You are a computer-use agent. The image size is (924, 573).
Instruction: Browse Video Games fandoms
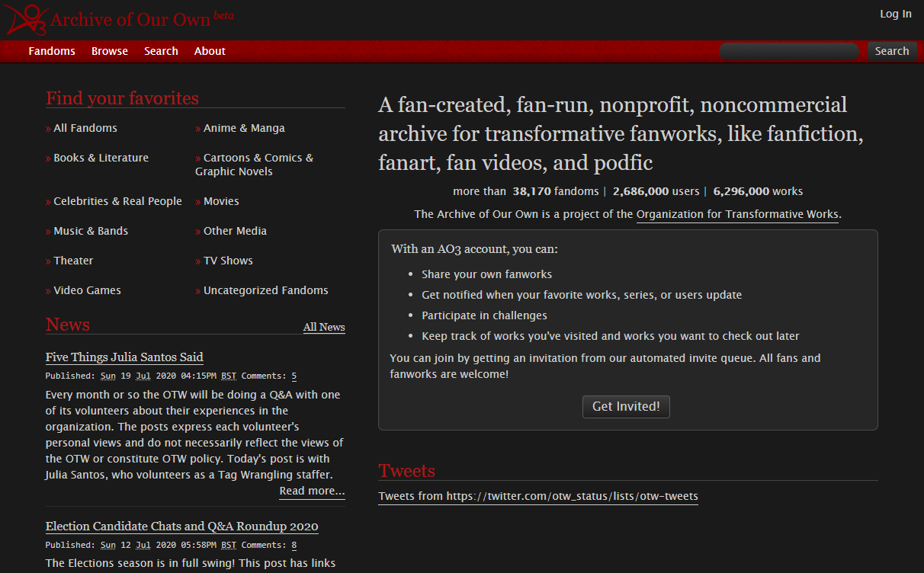coord(88,290)
